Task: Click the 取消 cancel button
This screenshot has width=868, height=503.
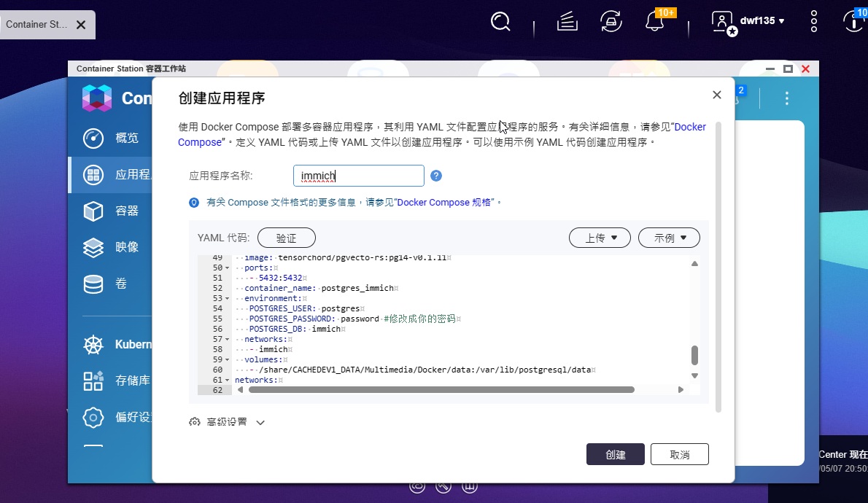Action: point(680,454)
